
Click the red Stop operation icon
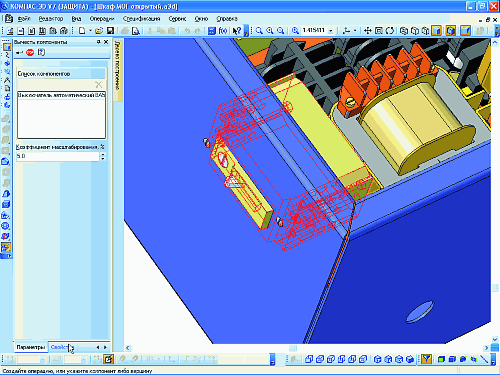point(30,52)
